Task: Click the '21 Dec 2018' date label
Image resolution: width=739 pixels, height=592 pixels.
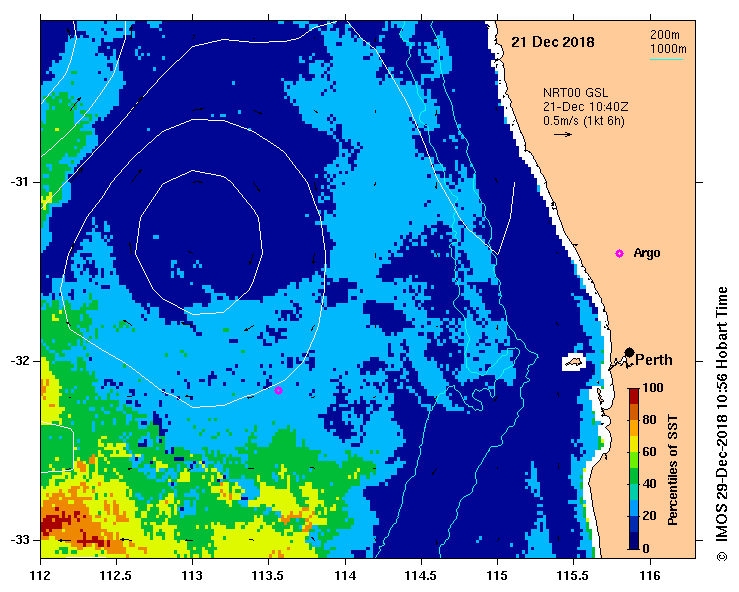Action: [553, 42]
